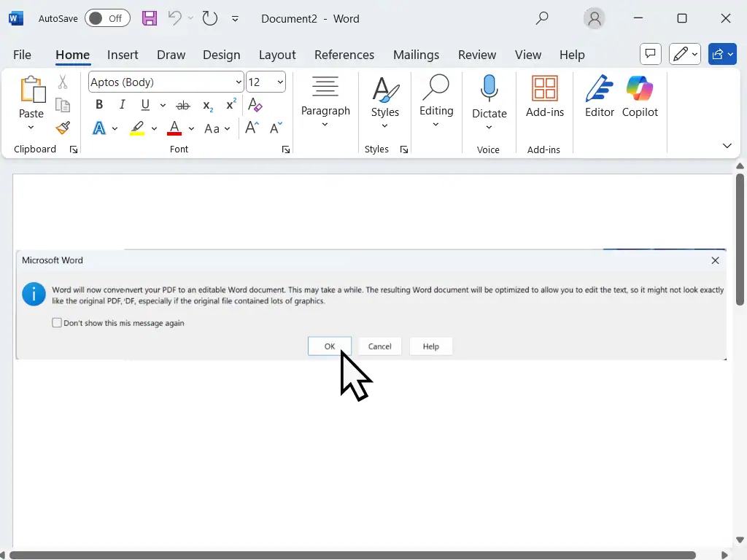Switch to the References tab
The height and width of the screenshot is (560, 747).
click(344, 55)
